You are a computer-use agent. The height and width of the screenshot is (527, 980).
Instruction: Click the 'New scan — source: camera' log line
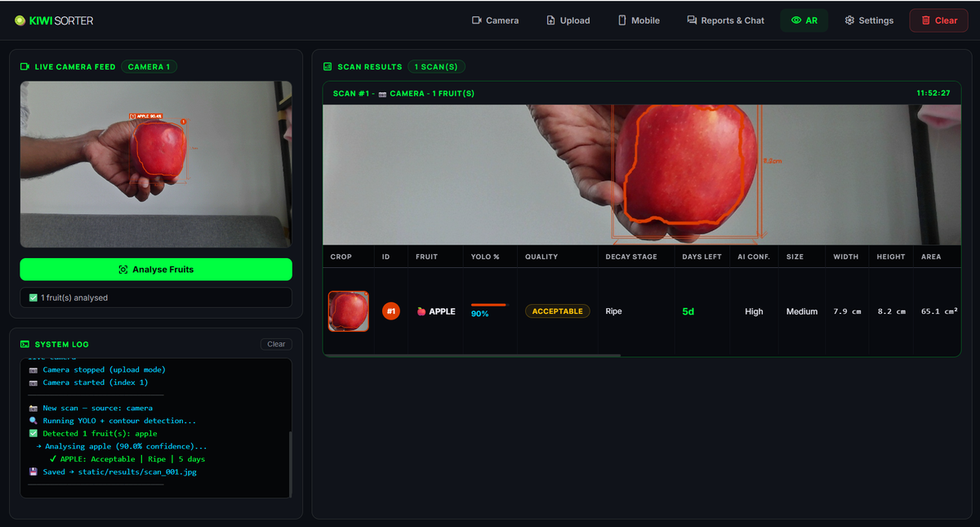(x=91, y=408)
